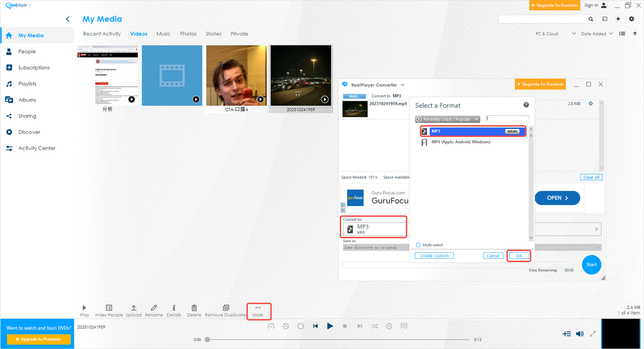The image size is (644, 349).
Task: Mute the player volume
Action: (x=580, y=333)
